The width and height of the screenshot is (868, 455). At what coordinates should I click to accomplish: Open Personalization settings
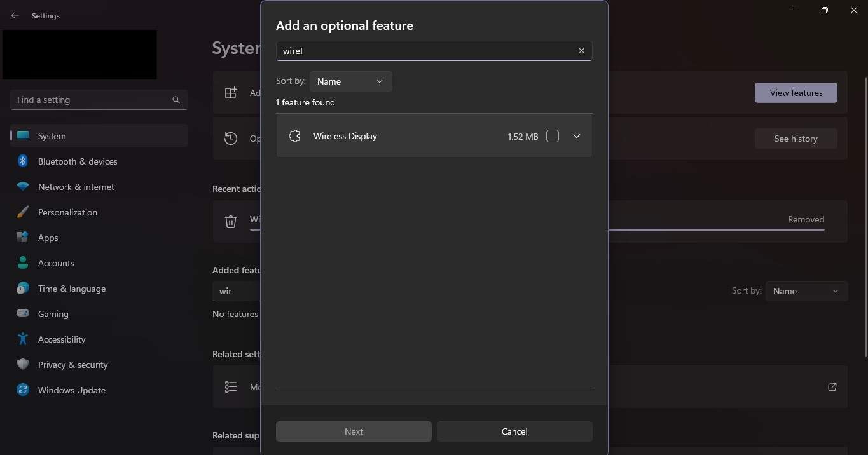pyautogui.click(x=99, y=212)
